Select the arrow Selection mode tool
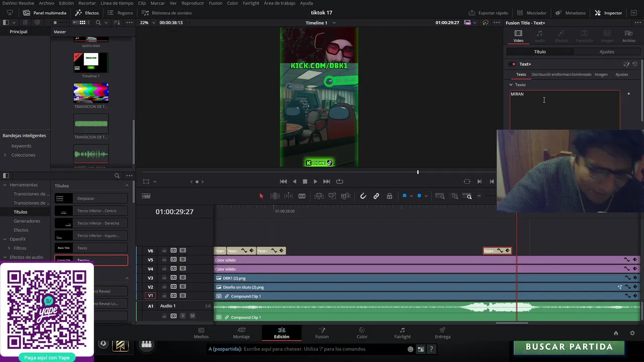644x362 pixels. 261,196
